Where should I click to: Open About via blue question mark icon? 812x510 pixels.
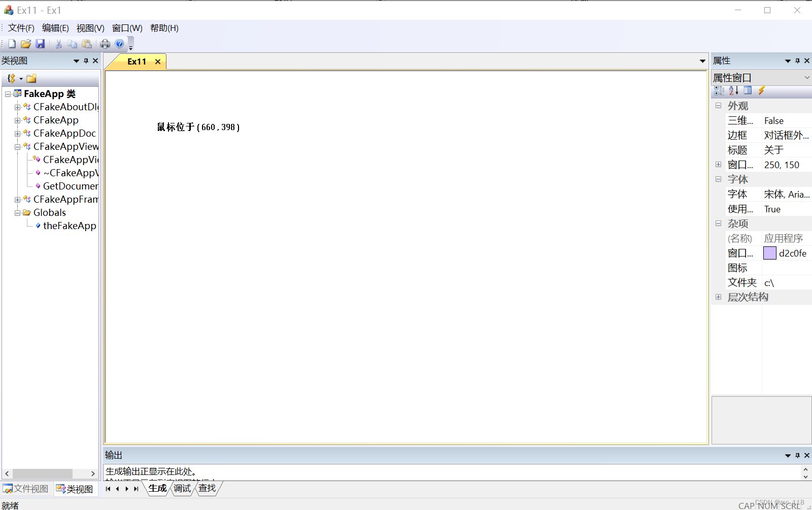click(119, 44)
